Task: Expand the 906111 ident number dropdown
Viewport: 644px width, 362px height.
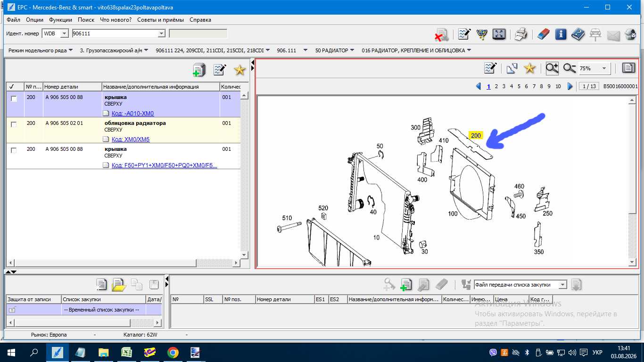Action: tap(161, 33)
